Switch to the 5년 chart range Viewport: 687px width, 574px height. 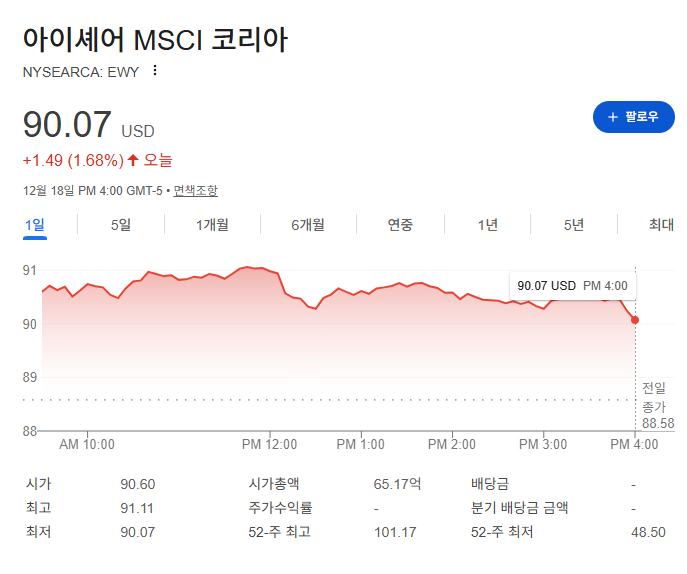pos(574,225)
